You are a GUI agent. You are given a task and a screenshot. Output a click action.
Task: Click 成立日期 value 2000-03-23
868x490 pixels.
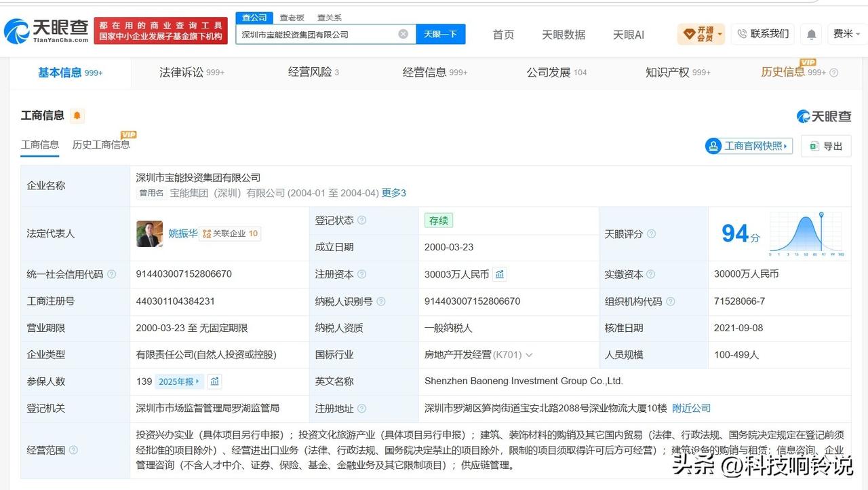(449, 247)
